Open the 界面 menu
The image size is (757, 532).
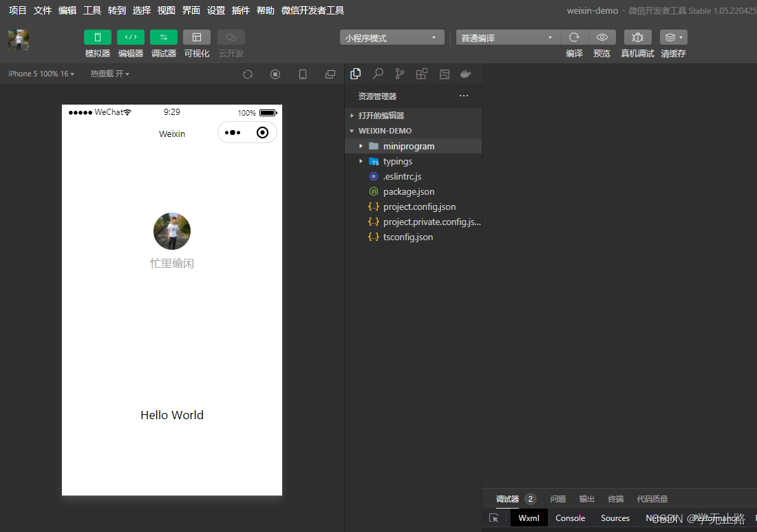[x=191, y=10]
